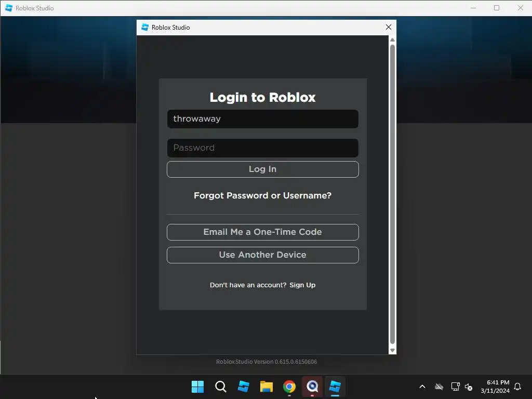Click the "Don't have an account?" text
Viewport: 532px width, 399px height.
248,285
